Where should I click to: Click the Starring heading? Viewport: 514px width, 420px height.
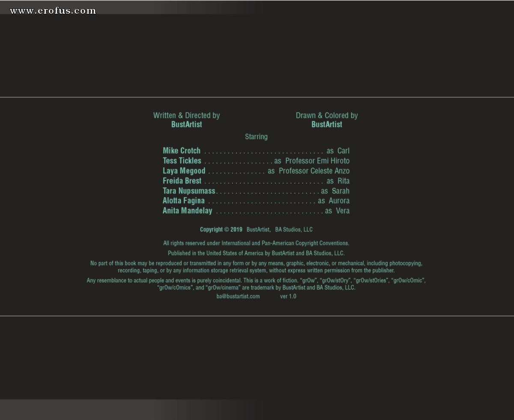(256, 137)
